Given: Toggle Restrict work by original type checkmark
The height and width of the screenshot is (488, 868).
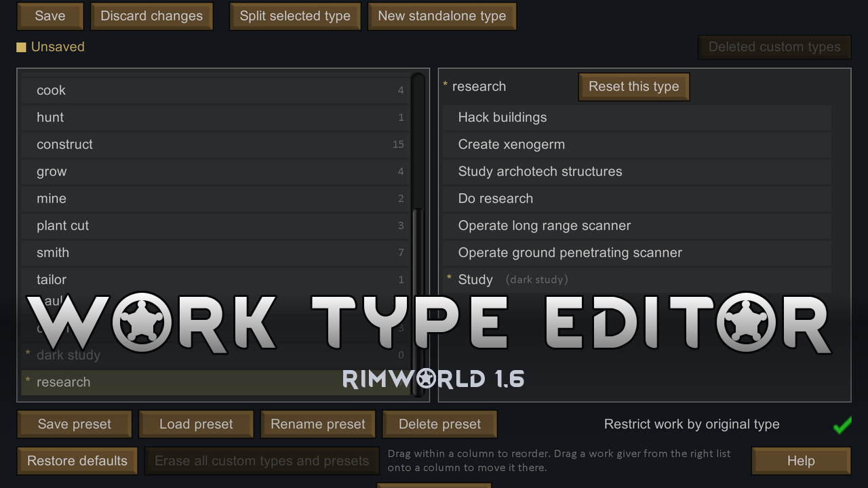Looking at the screenshot, I should click(x=842, y=425).
